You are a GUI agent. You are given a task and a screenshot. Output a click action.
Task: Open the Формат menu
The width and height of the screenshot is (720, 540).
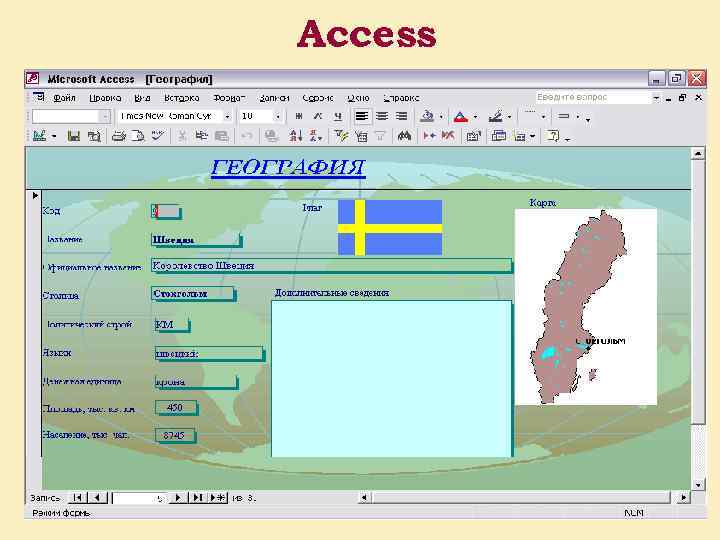point(229,98)
